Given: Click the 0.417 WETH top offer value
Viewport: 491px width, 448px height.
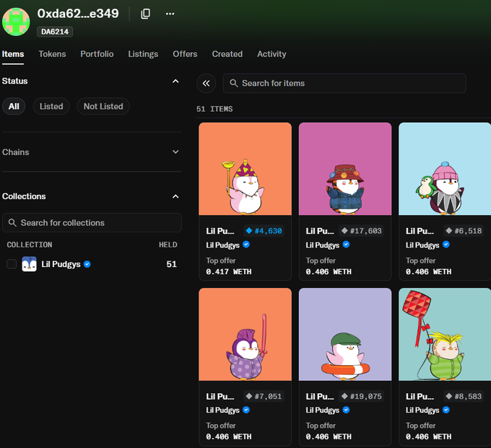Looking at the screenshot, I should [x=229, y=271].
